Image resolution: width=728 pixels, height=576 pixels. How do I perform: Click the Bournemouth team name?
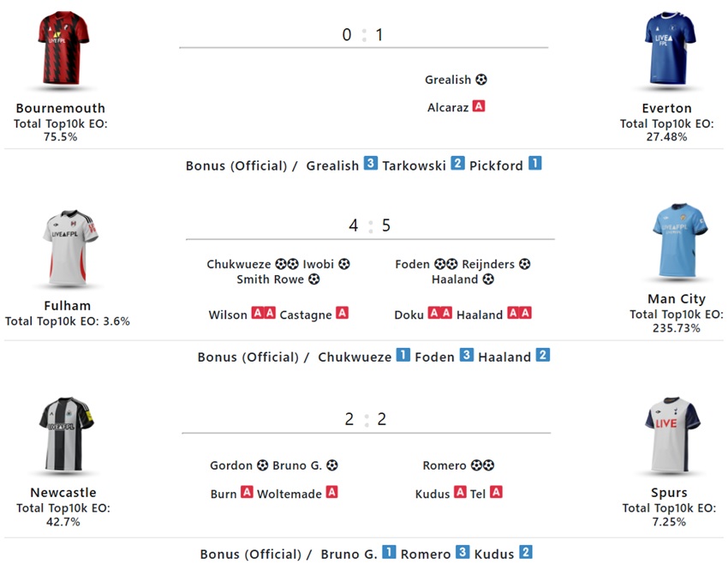pos(60,108)
